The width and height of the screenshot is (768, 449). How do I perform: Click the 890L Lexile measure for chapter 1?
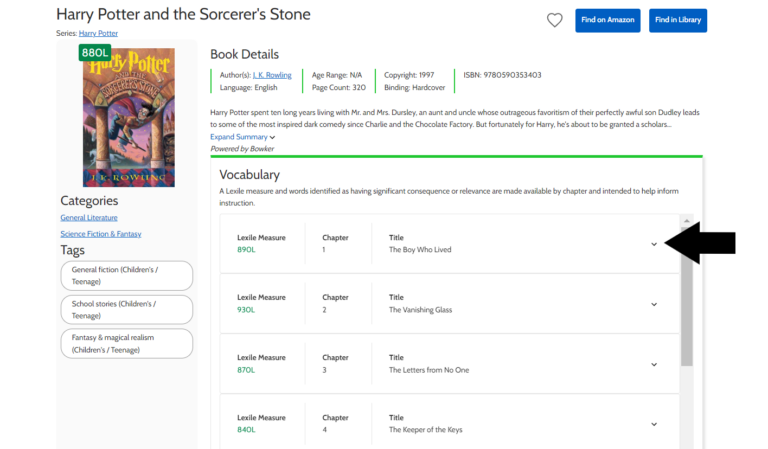tap(246, 250)
